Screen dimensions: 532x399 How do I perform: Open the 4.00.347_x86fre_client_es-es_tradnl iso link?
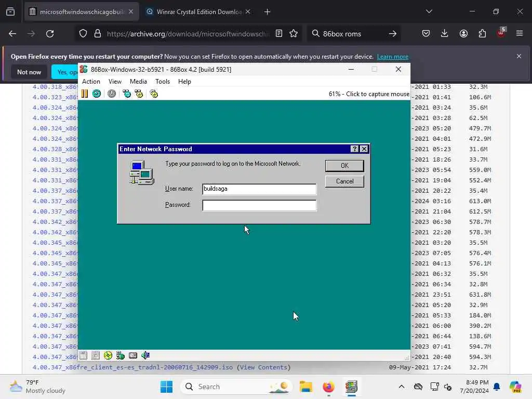(x=132, y=367)
